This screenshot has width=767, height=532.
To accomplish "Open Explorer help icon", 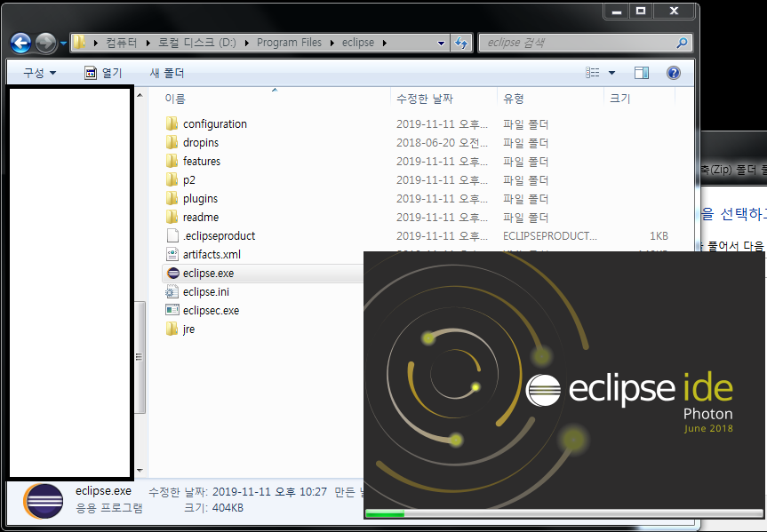I will tap(673, 73).
